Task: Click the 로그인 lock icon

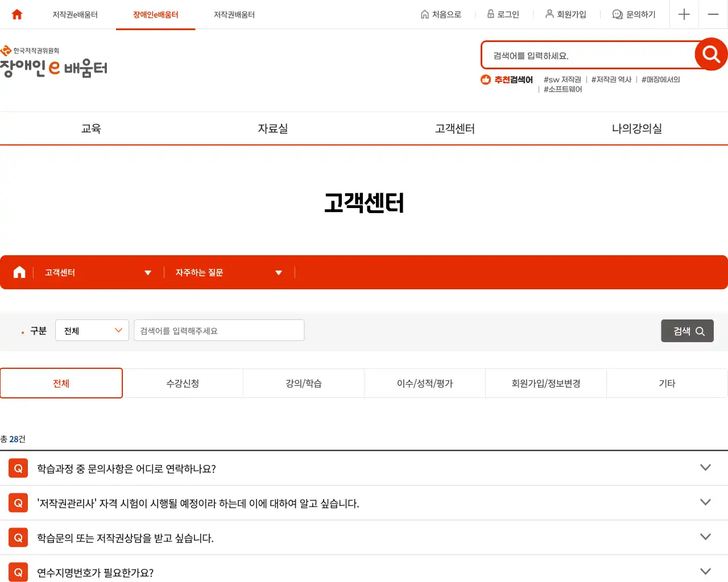Action: 490,14
